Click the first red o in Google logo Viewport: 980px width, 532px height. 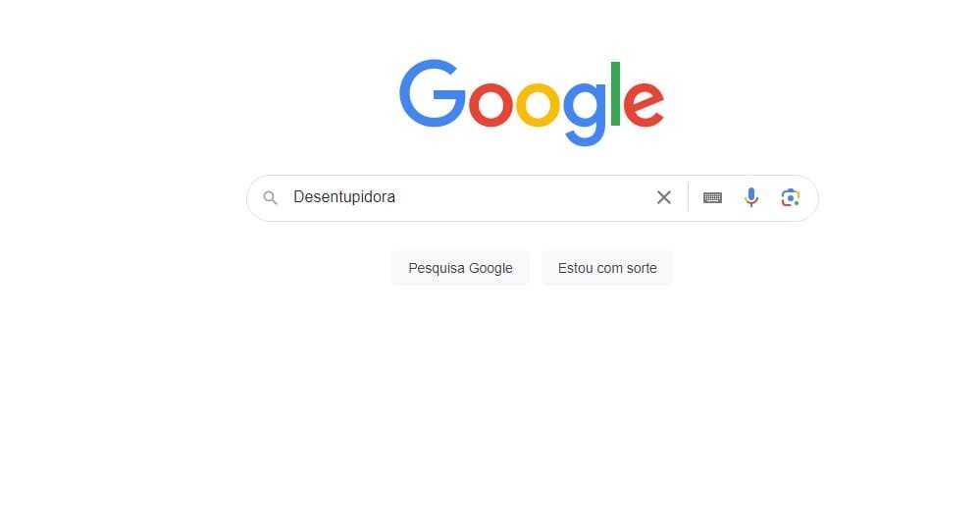tap(490, 103)
